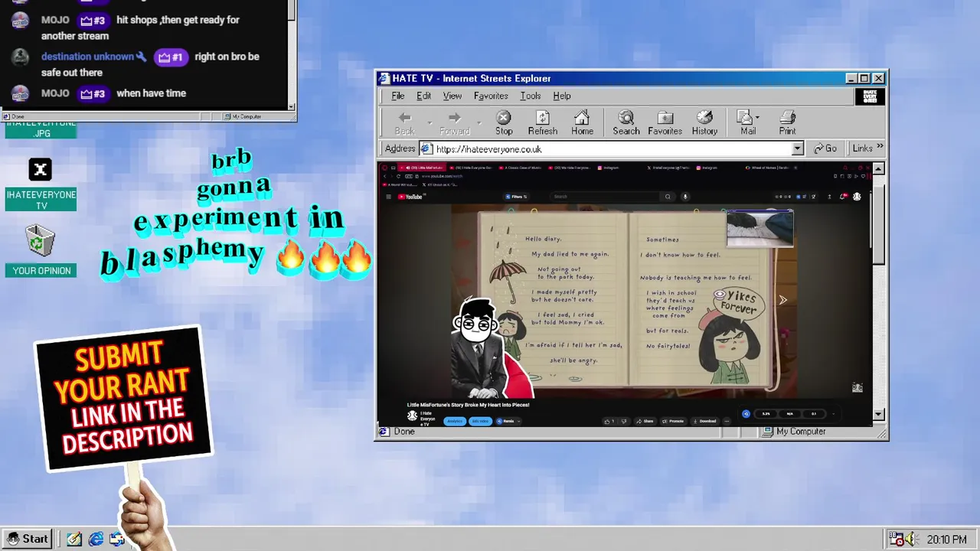Click browser scrollbar up arrow
Image resolution: width=980 pixels, height=551 pixels.
pos(878,169)
